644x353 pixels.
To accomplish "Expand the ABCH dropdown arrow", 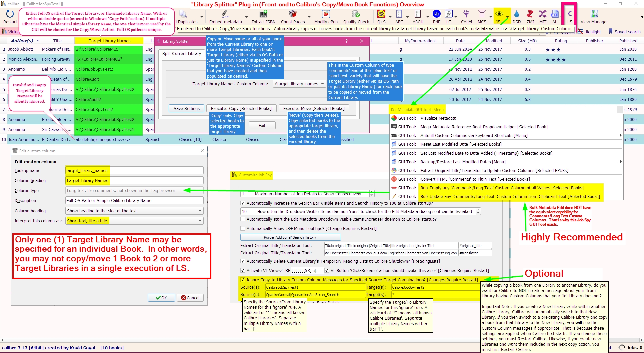I will click(x=427, y=16).
